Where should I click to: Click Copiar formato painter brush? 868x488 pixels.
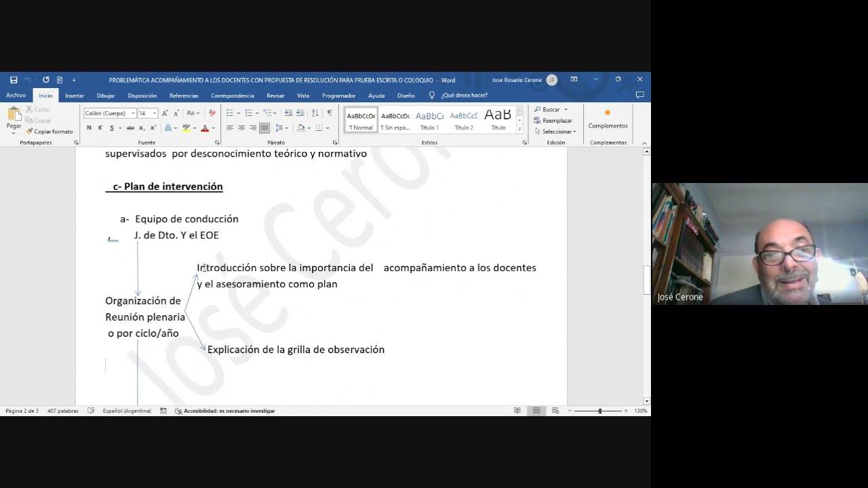coord(49,131)
